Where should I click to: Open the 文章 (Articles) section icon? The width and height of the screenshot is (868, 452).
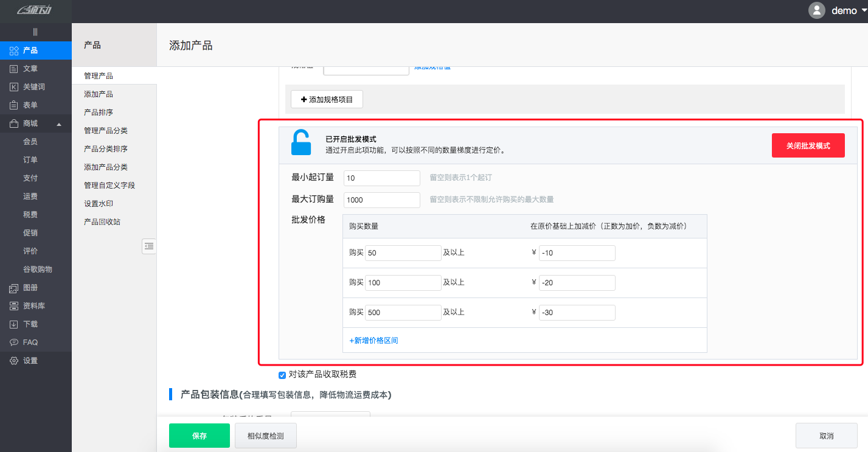(14, 68)
